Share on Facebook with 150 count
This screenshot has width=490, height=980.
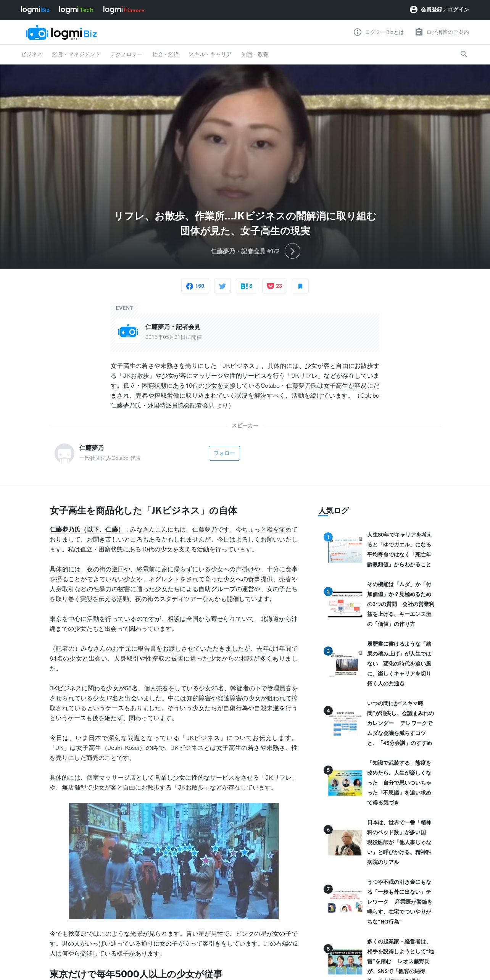(x=195, y=286)
